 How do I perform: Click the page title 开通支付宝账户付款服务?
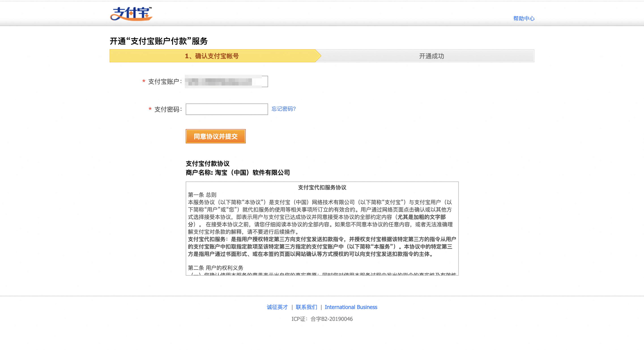coord(159,40)
